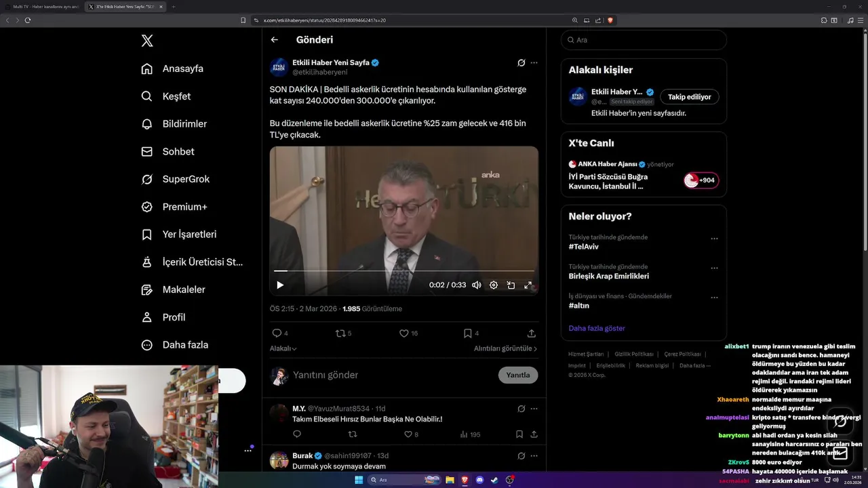Click the Grok icon on the main post
Viewport: 868px width, 488px height.
pos(521,62)
